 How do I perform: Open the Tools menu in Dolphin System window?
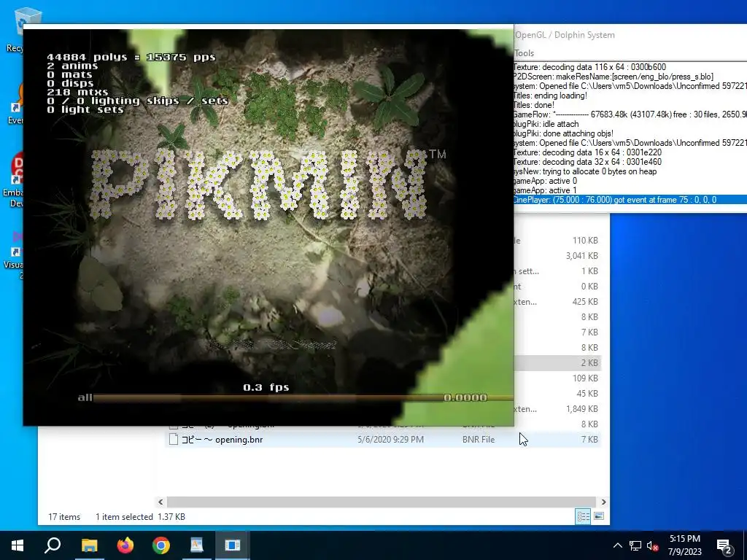[524, 53]
